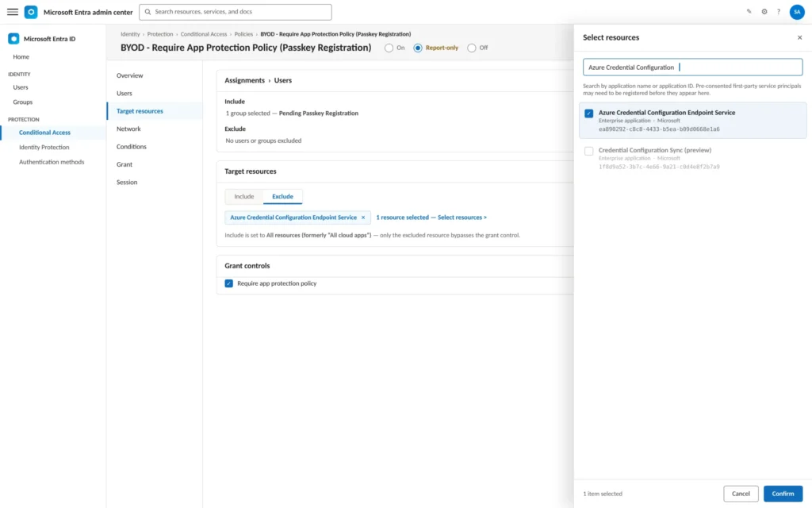Remove the Azure Credential Configuration Endpoint Service chip
The width and height of the screenshot is (812, 508).
[363, 217]
